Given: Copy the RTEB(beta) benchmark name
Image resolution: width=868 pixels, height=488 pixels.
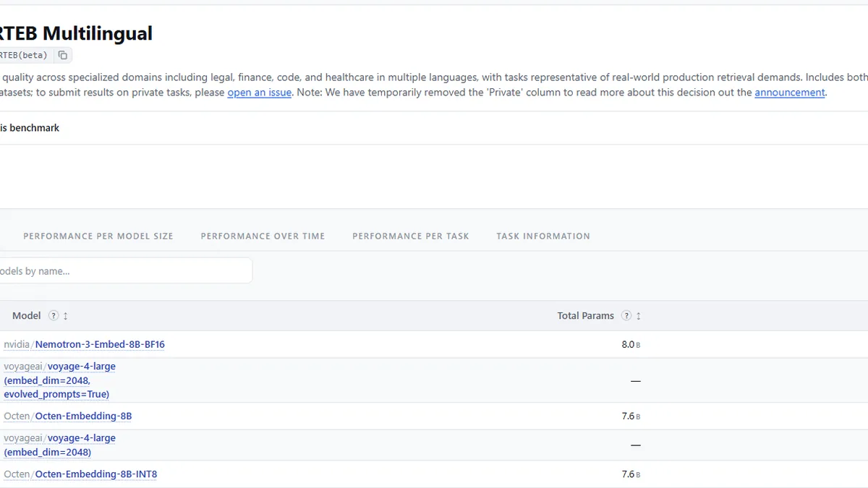Looking at the screenshot, I should (63, 55).
